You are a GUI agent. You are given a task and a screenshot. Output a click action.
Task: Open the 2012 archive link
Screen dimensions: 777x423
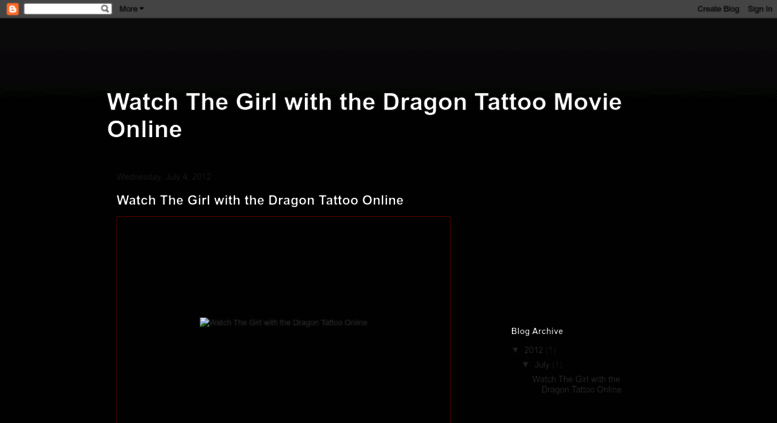coord(533,350)
